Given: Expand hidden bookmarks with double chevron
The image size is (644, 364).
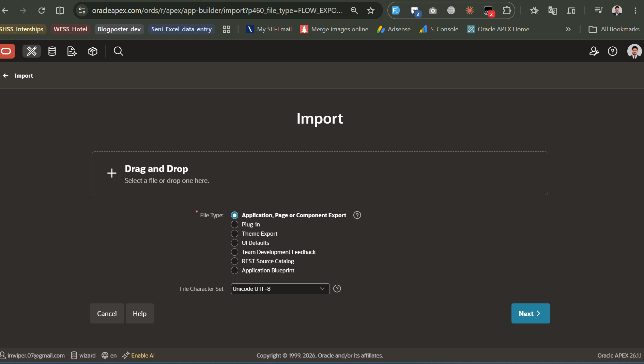Looking at the screenshot, I should click(x=568, y=29).
